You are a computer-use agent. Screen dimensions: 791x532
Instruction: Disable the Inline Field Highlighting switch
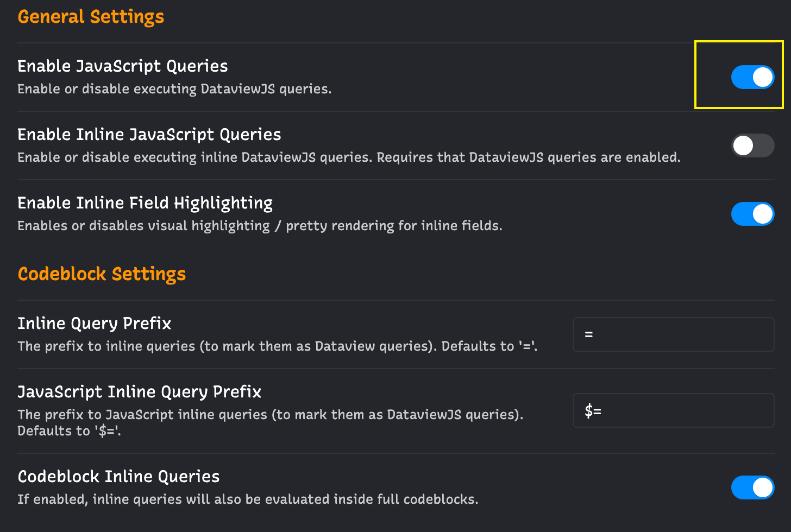(752, 214)
